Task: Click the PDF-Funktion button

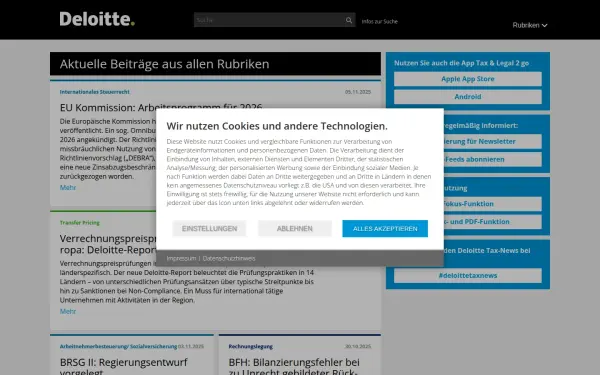Action: click(492, 222)
